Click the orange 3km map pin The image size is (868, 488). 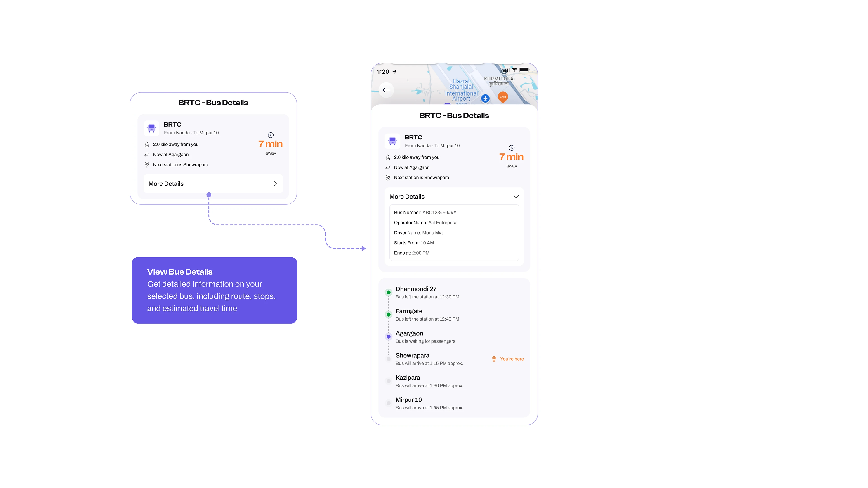click(503, 97)
